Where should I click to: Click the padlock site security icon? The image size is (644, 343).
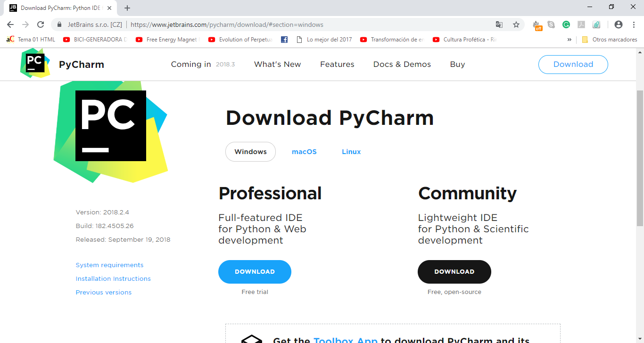click(x=59, y=24)
